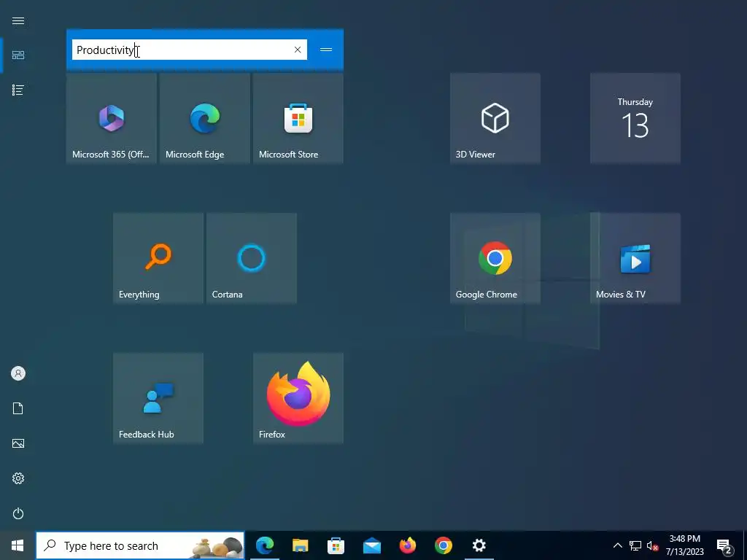Launch Microsoft 365 (Office) tile

pyautogui.click(x=112, y=118)
